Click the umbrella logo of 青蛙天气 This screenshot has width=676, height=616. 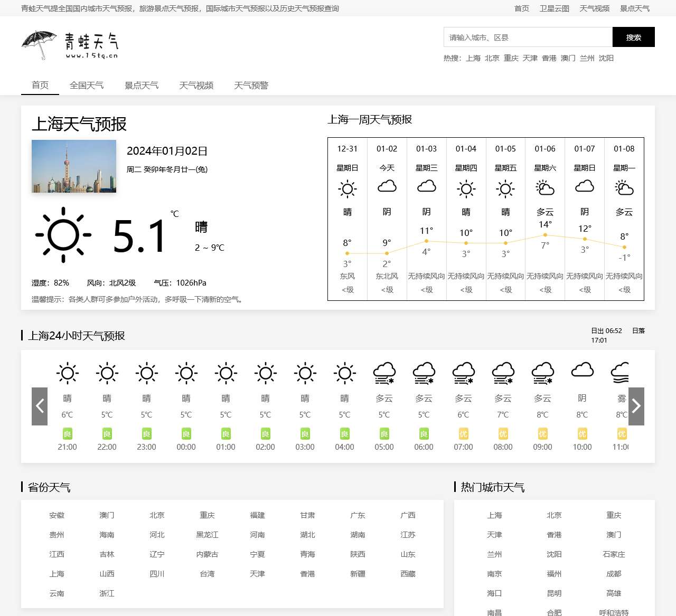(40, 44)
